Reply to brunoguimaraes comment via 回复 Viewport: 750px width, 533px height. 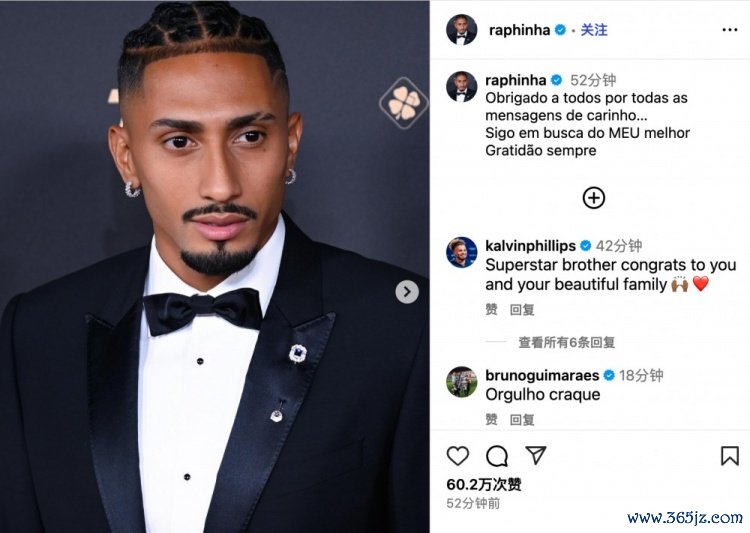point(522,420)
